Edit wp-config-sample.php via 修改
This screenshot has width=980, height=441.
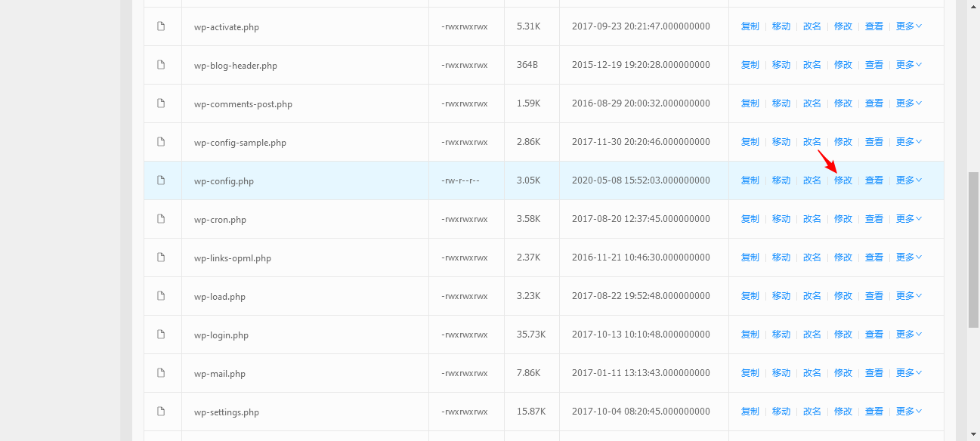[x=843, y=142]
